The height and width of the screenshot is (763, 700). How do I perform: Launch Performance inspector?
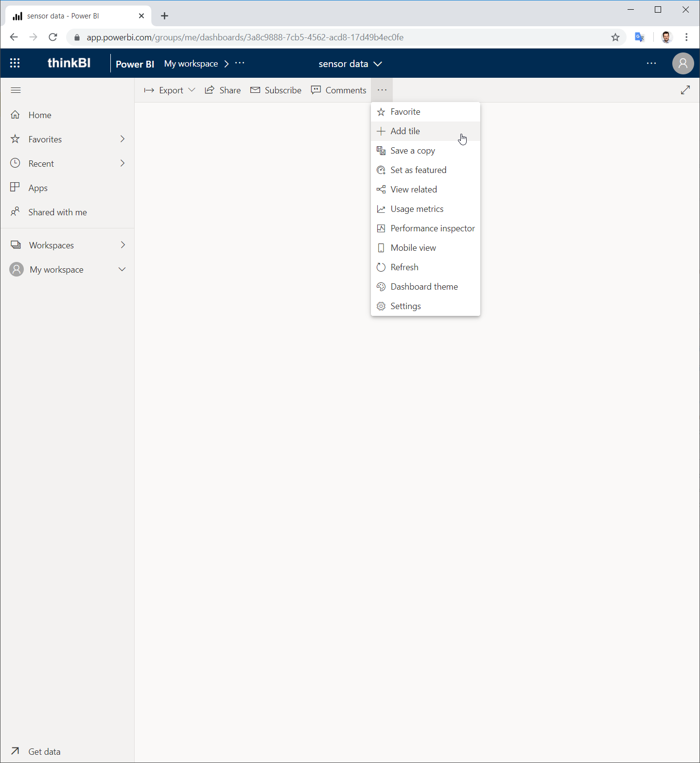425,228
